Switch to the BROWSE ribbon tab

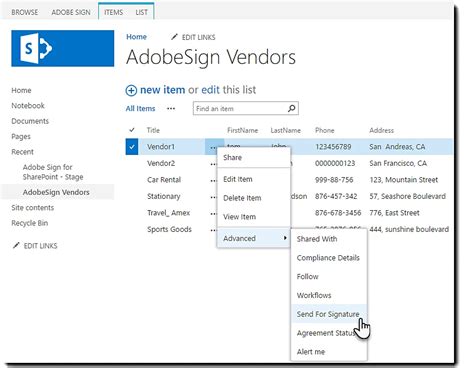point(25,12)
